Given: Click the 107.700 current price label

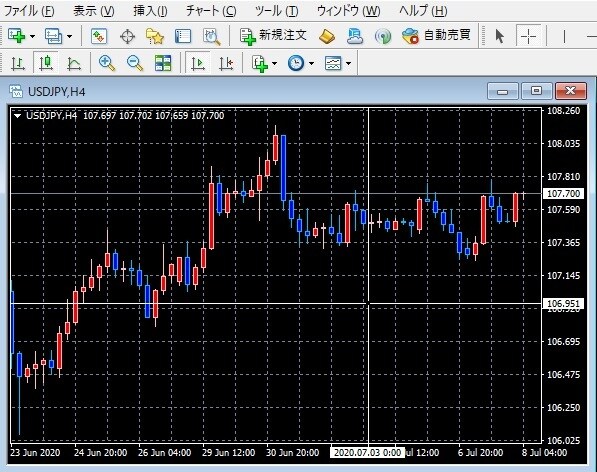Looking at the screenshot, I should 563,194.
